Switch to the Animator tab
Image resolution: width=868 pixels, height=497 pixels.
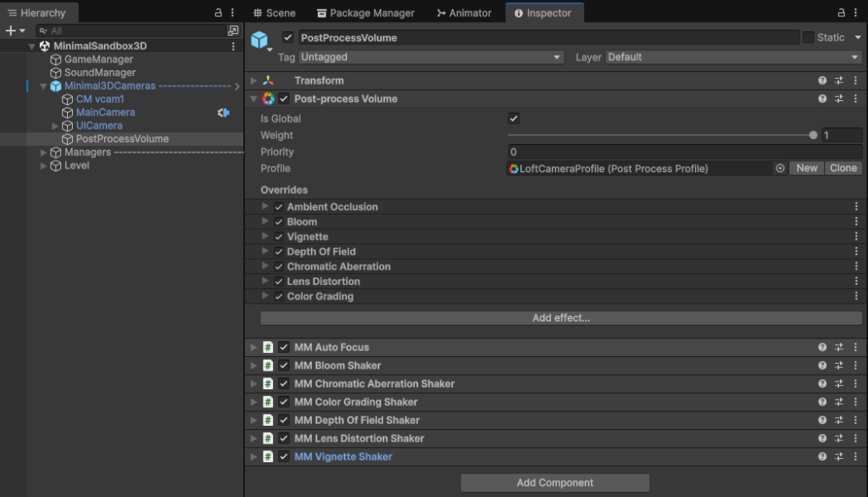coord(464,13)
